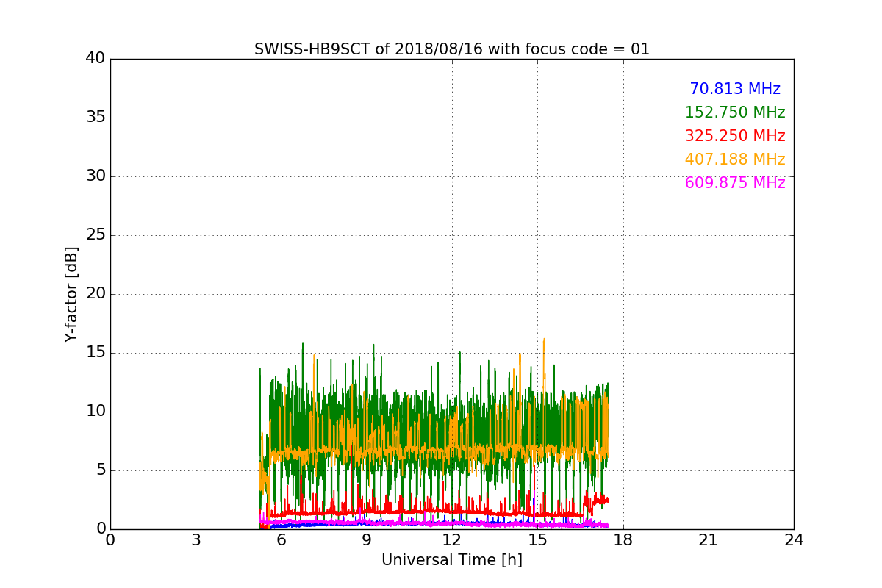Viewport: 882px width, 588px height.
Task: Click the y-axis tick label '10'
Action: pos(96,412)
